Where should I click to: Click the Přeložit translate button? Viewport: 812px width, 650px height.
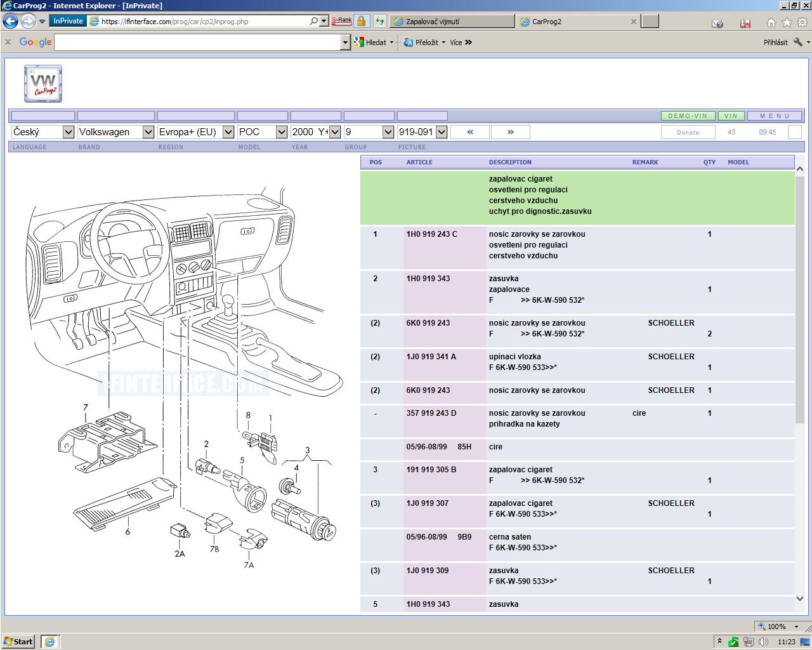pyautogui.click(x=421, y=43)
